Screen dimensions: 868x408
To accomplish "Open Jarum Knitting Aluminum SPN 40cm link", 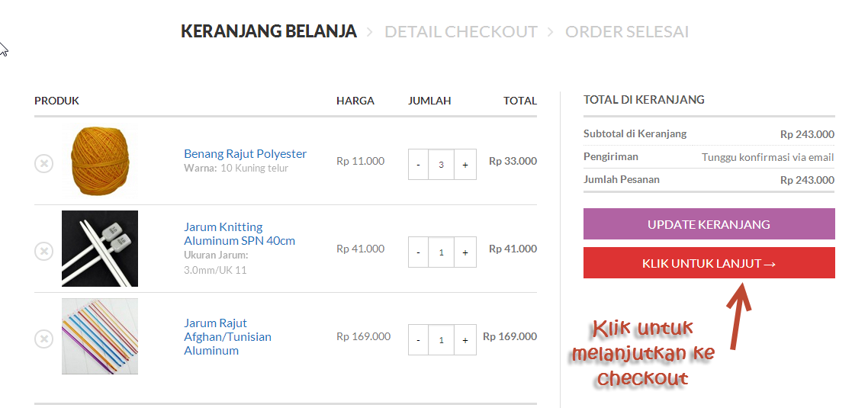I will 240,234.
